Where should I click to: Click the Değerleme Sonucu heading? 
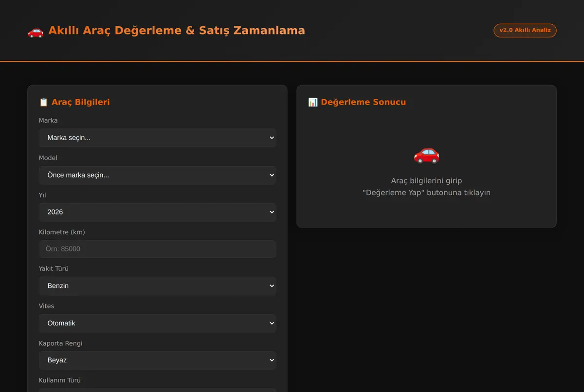point(364,102)
